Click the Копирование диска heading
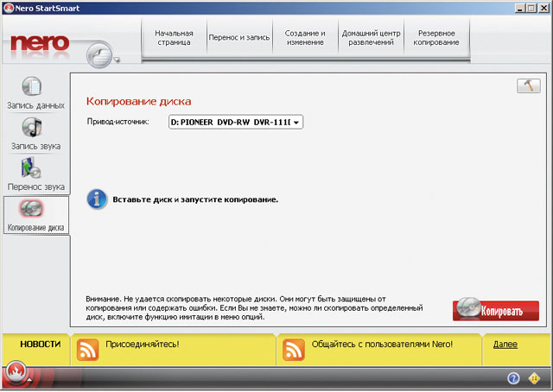Viewport: 553px width, 392px height. click(138, 102)
